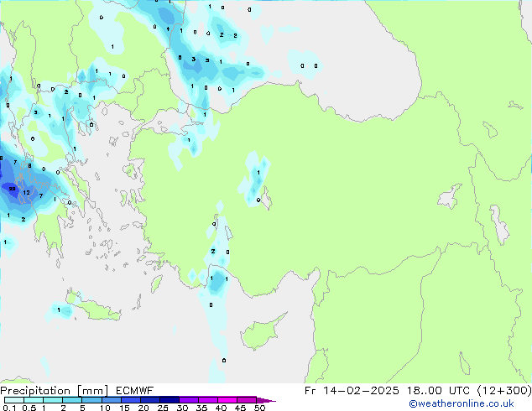The image size is (532, 411).
Task: Click the 25–30 mm dark navy legend box
Action: click(x=170, y=400)
